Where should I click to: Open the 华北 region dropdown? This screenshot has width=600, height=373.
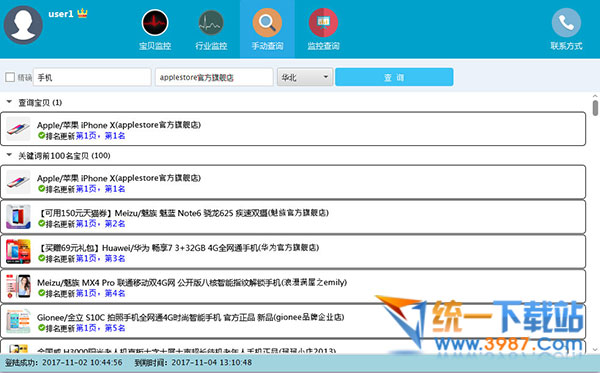[305, 77]
